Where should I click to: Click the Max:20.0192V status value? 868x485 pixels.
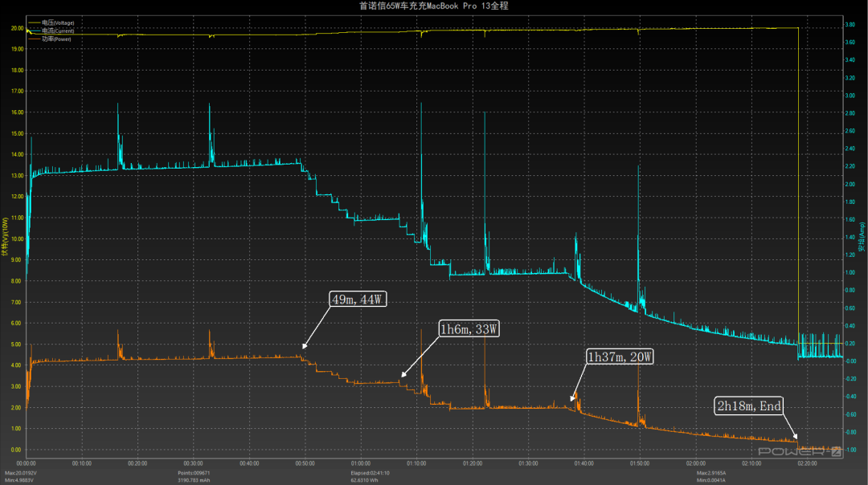click(x=20, y=473)
